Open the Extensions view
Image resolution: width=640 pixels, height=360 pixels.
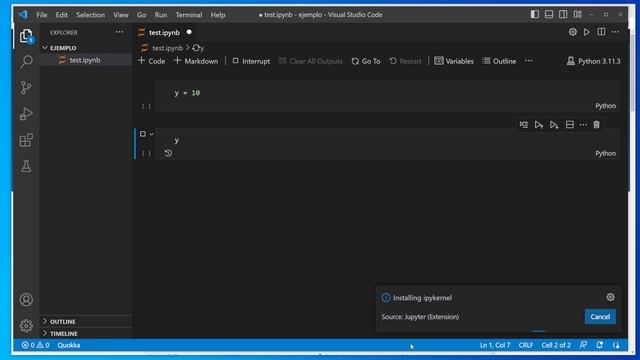point(26,140)
